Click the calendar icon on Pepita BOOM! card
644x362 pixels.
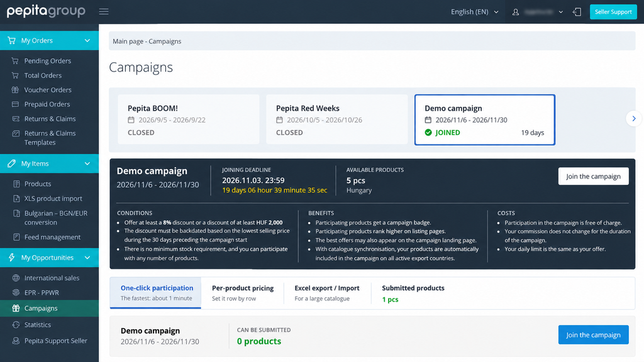[131, 120]
